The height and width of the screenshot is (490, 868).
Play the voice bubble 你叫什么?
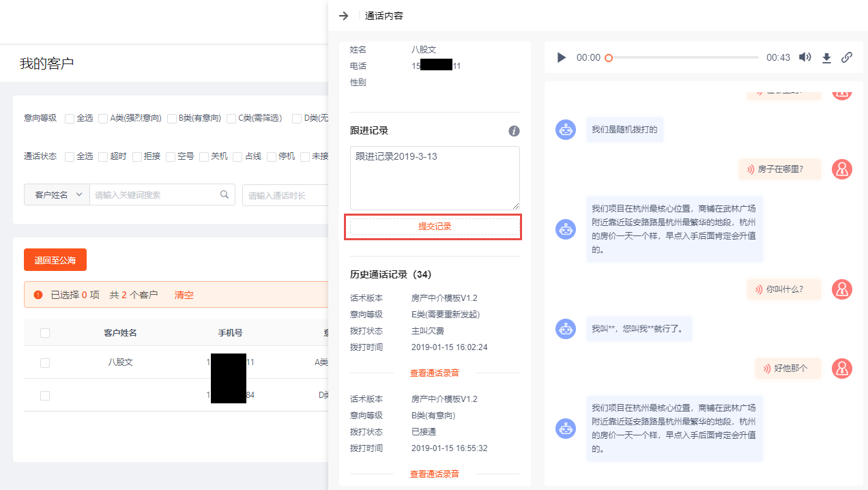(783, 289)
